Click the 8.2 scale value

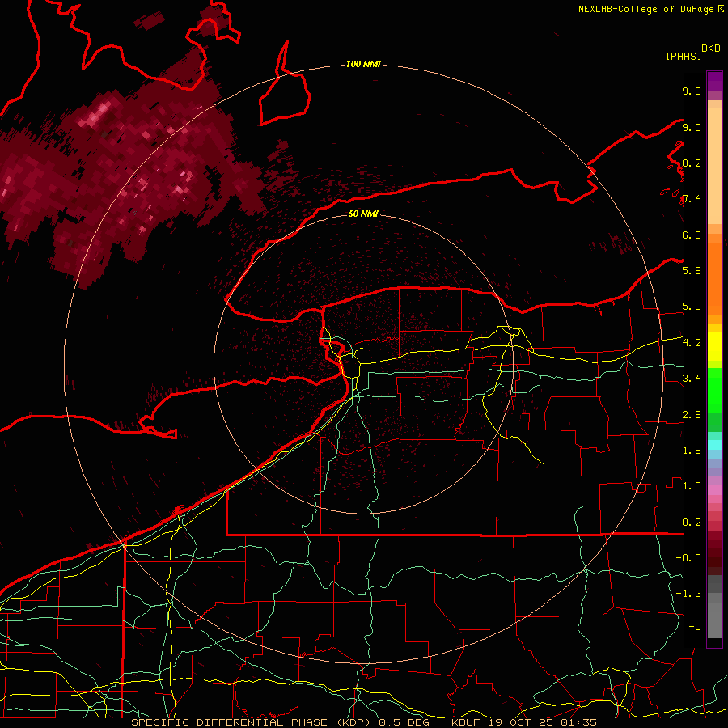point(692,163)
